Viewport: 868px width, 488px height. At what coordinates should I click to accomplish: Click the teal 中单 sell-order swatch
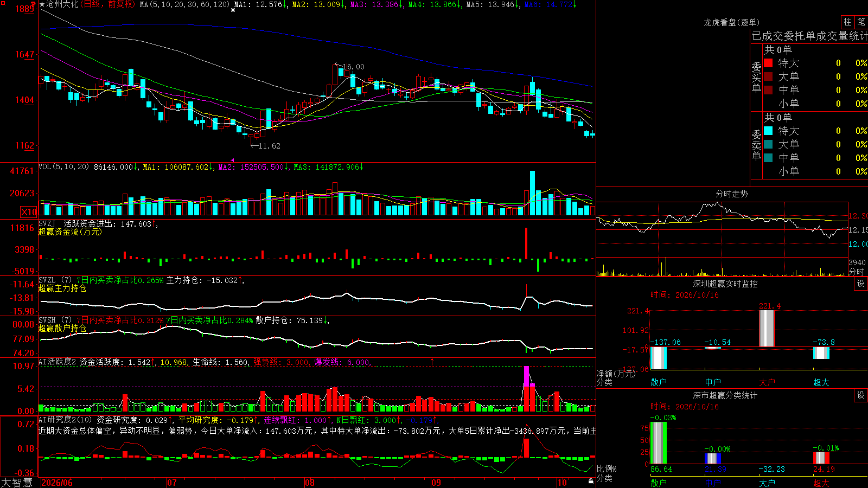pos(768,158)
